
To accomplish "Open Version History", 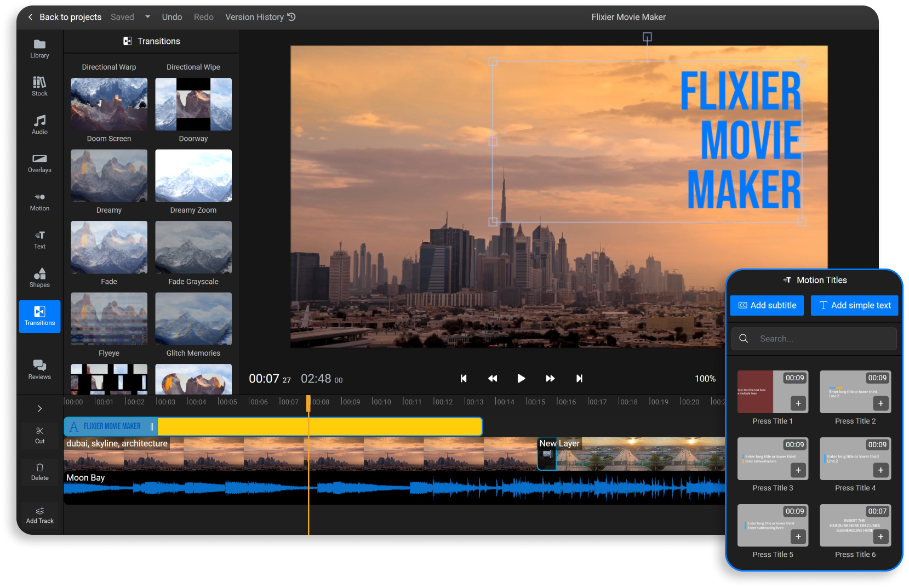I will tap(259, 16).
